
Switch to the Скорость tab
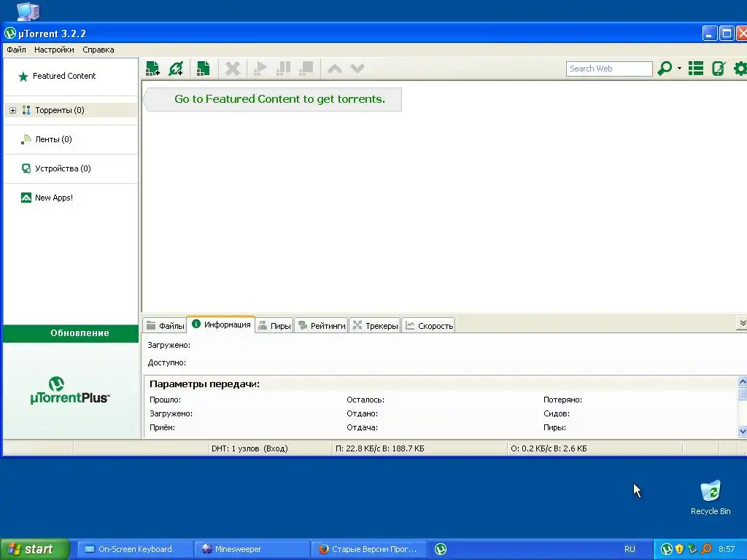(x=429, y=326)
